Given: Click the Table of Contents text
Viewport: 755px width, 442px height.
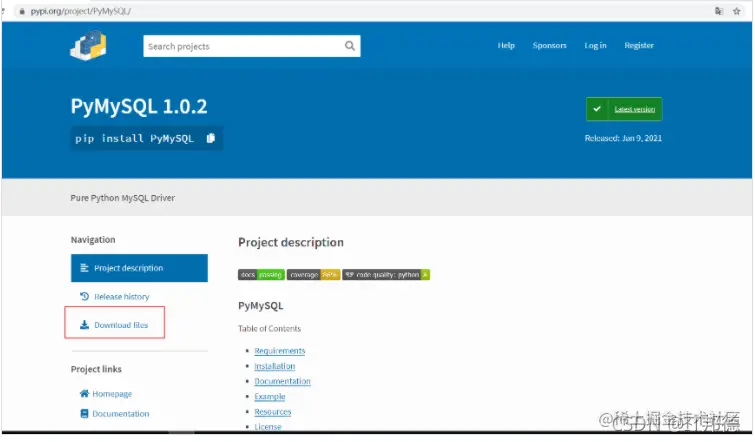Looking at the screenshot, I should pos(269,328).
